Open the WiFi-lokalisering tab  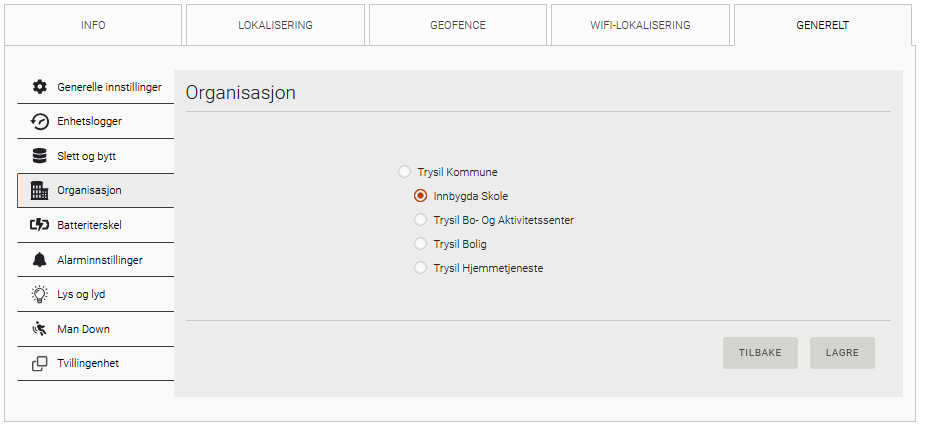point(640,25)
